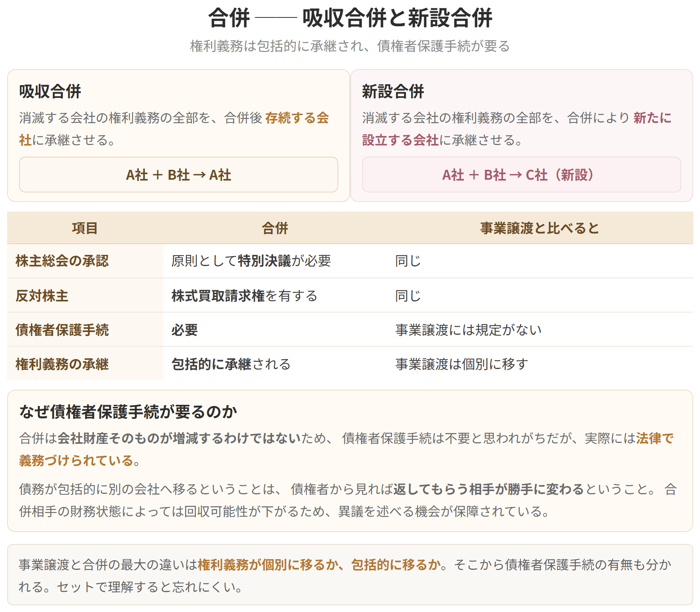Click 同じ in the 反対株主 row

[408, 296]
